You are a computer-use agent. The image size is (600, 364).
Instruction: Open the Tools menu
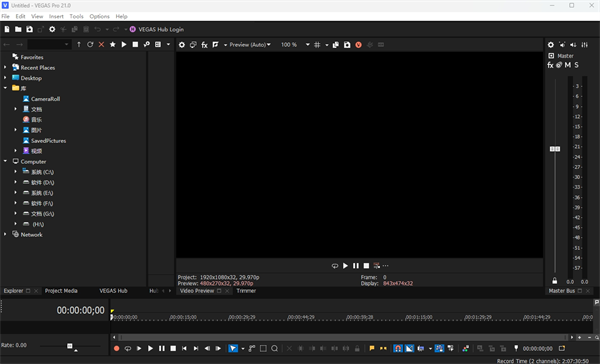77,16
